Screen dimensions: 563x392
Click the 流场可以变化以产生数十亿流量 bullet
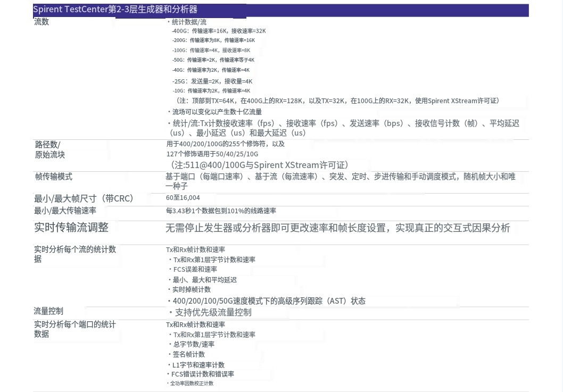click(216, 112)
